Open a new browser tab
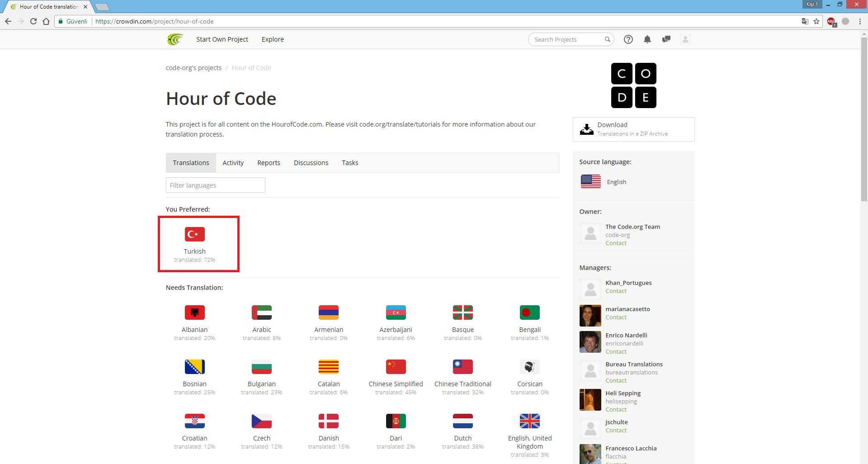Viewport: 868px width, 464px height. click(x=102, y=7)
